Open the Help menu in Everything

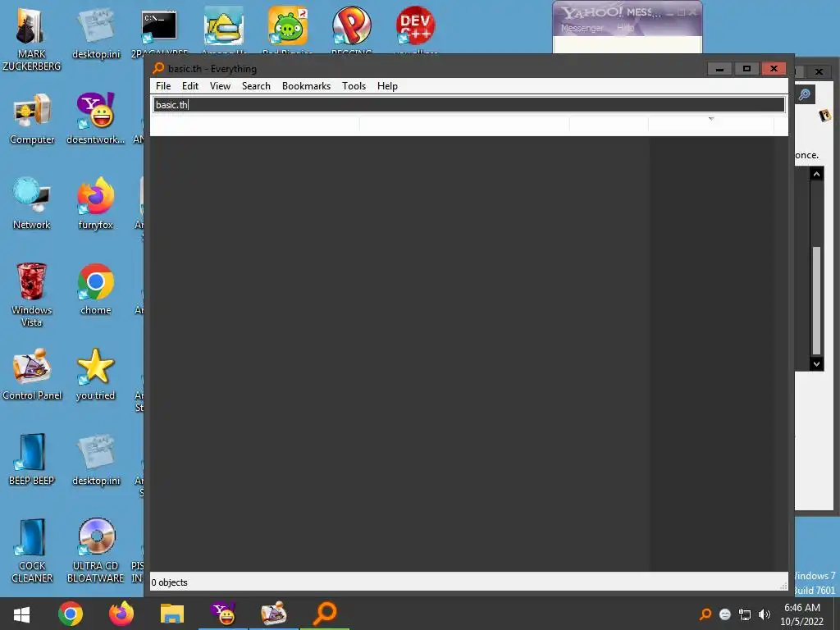[x=387, y=86]
